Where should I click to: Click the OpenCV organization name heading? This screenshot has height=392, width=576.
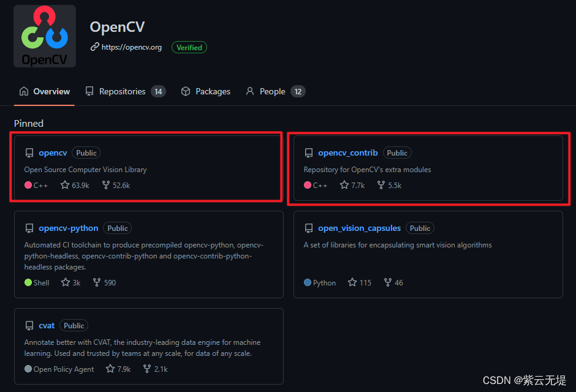pyautogui.click(x=118, y=27)
